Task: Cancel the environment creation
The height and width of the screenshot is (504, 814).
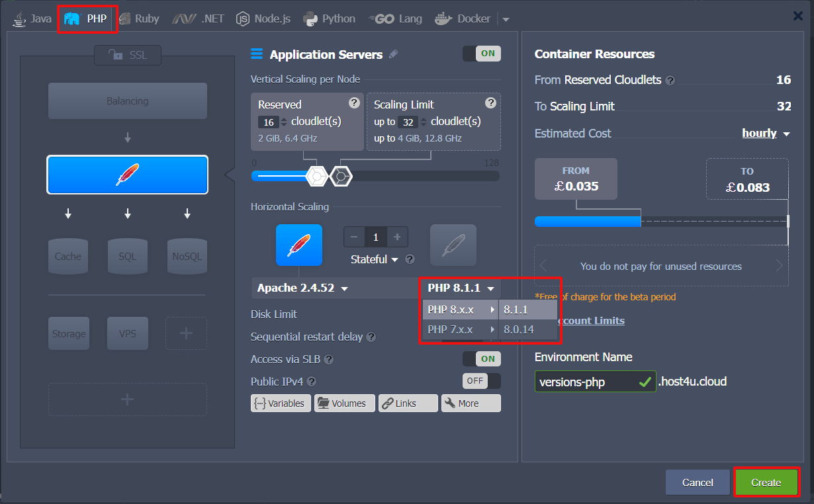Action: 697,482
